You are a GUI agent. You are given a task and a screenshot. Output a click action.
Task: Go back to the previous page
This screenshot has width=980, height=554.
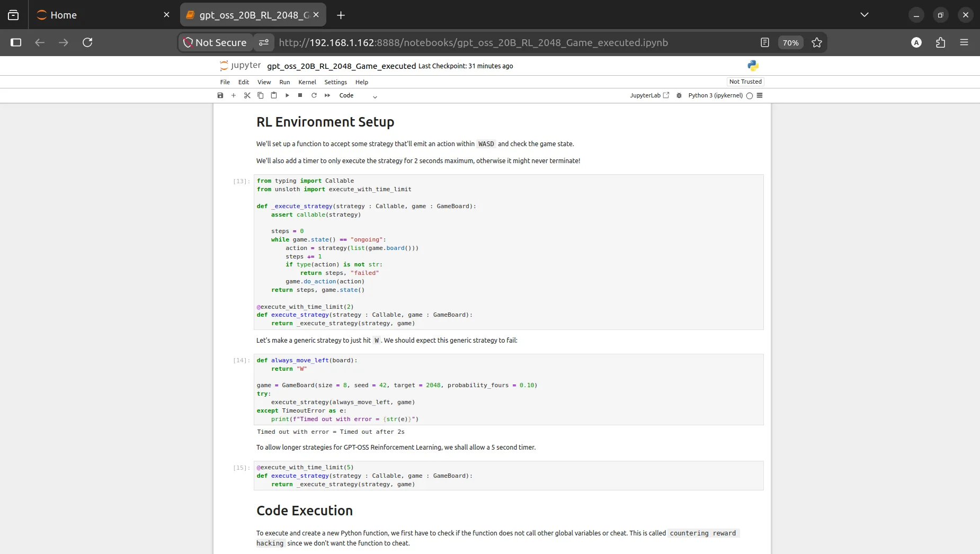40,42
